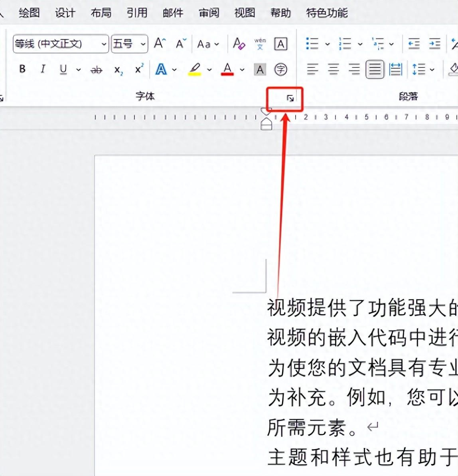Click the first line indent ruler marker
This screenshot has height=476, width=458.
tap(266, 111)
